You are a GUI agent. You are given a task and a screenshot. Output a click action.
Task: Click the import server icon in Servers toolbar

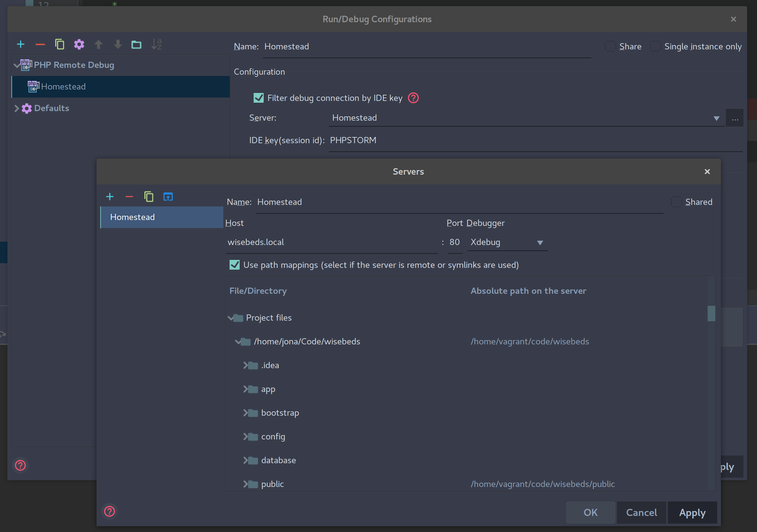tap(168, 197)
